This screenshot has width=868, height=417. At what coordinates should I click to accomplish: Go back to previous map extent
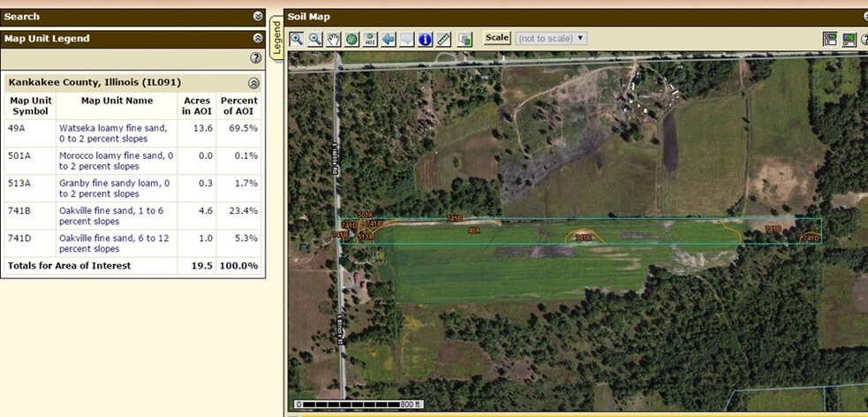[389, 39]
